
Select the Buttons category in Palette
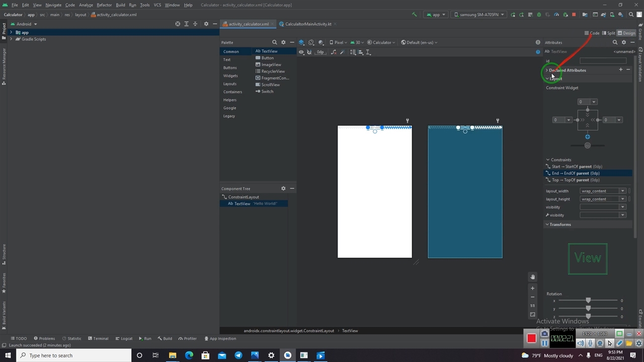[x=230, y=68]
